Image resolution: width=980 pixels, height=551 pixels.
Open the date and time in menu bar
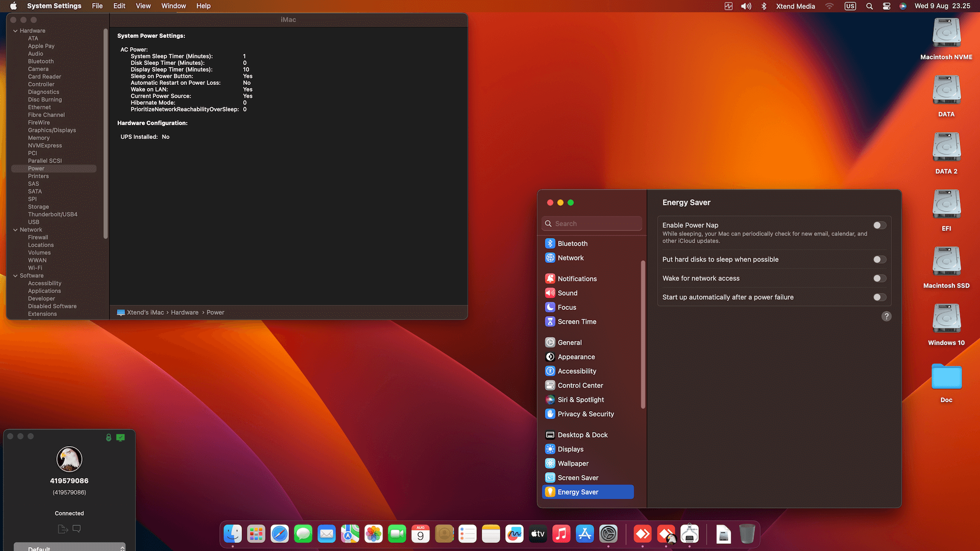pyautogui.click(x=942, y=6)
